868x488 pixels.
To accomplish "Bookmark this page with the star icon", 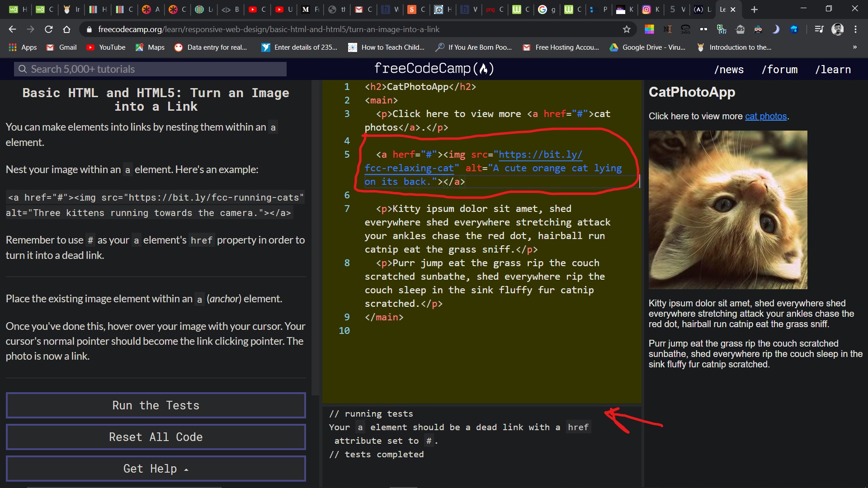I will [627, 29].
